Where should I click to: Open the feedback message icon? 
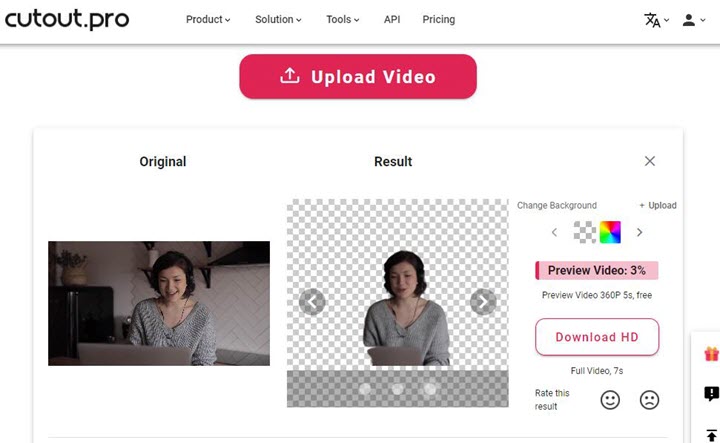(711, 393)
